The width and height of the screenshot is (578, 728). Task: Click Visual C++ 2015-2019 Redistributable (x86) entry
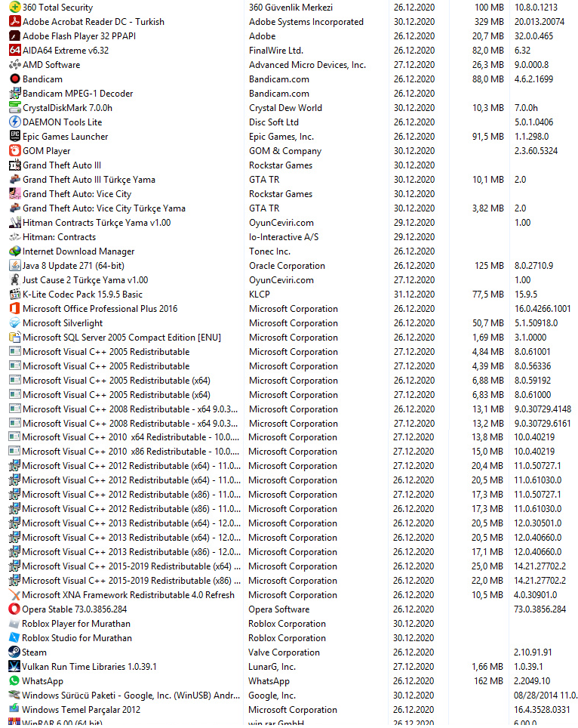click(131, 581)
